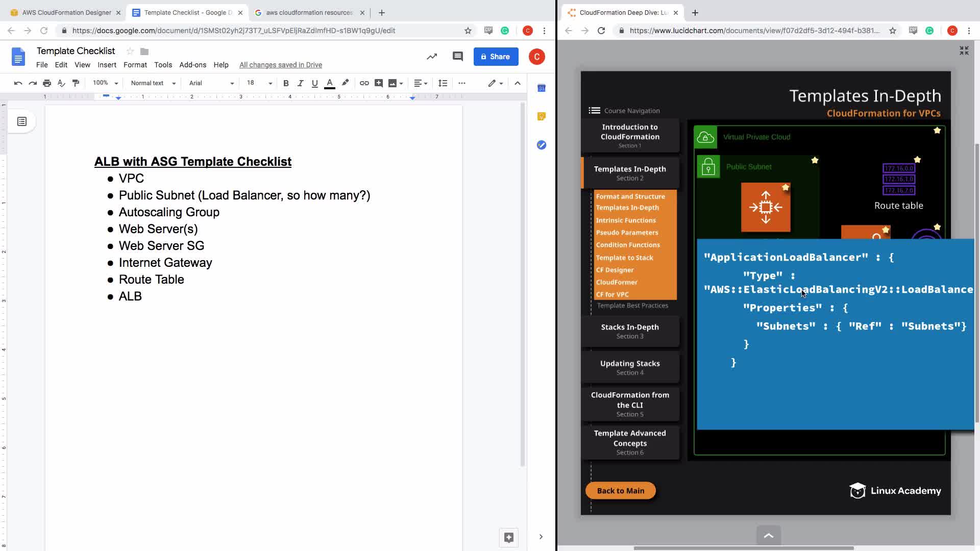Screen dimensions: 980x551
Task: Click the Print icon in toolbar
Action: click(47, 83)
